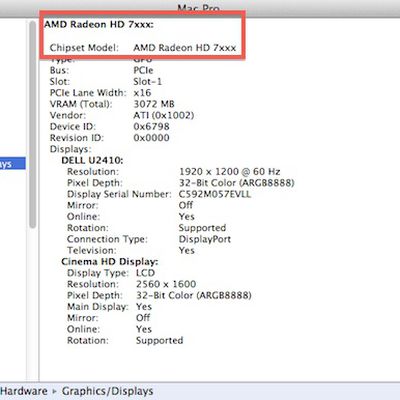Select the Display Type value LCD
The image size is (400, 400).
click(x=145, y=273)
